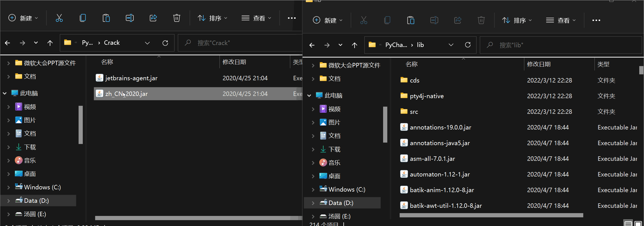644x226 pixels.
Task: Open the 排序 menu in Crack window
Action: (213, 18)
